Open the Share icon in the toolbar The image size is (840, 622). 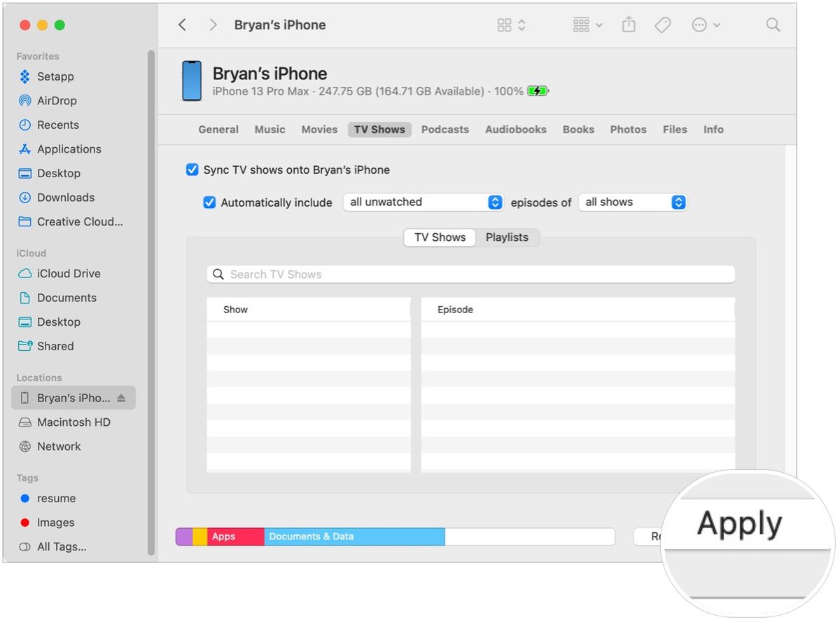pos(628,25)
